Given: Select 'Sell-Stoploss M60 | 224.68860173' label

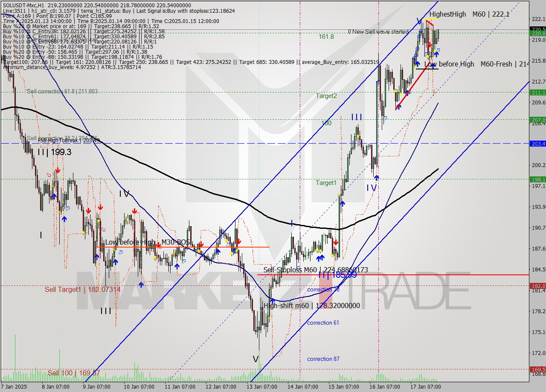Looking at the screenshot, I should [316, 270].
